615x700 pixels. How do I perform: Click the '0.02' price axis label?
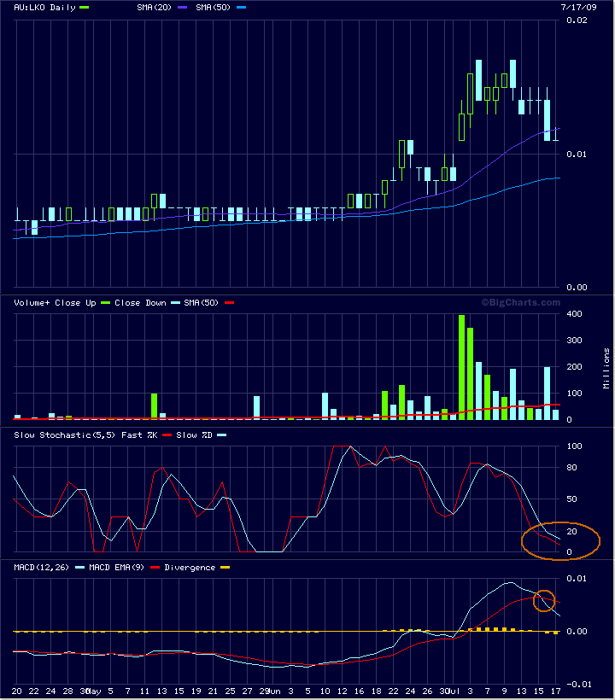pos(577,20)
